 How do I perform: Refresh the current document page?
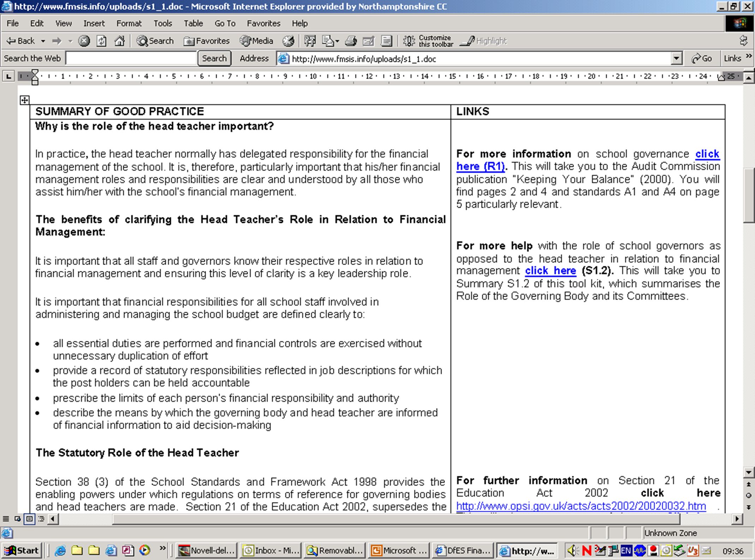tap(102, 41)
